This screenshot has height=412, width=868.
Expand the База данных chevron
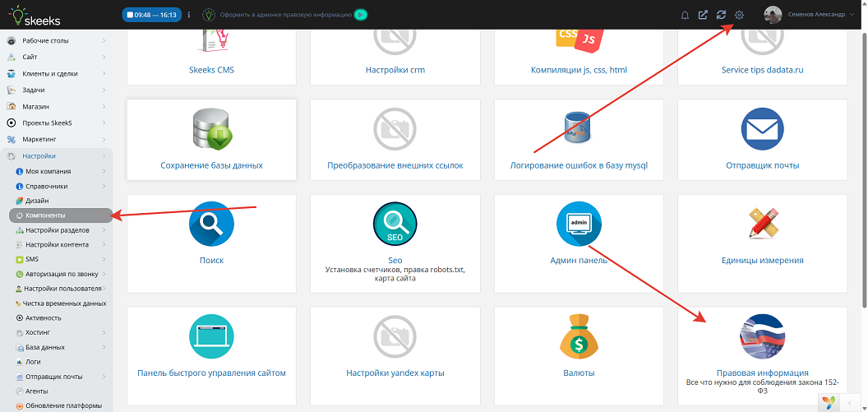104,347
